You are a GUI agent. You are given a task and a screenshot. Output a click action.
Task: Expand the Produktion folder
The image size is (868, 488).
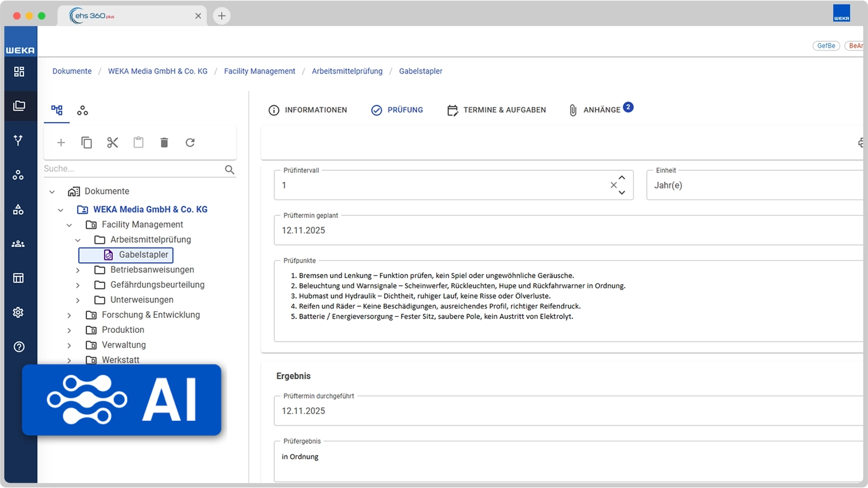pyautogui.click(x=69, y=330)
